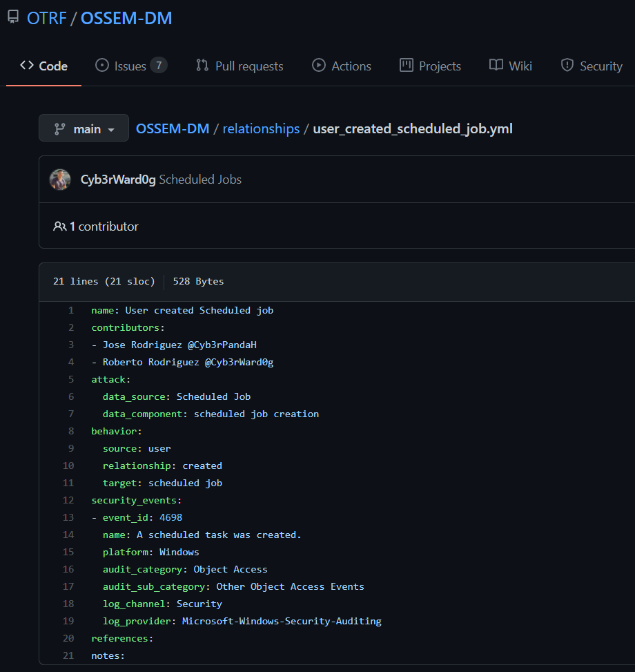
Task: Open the OTRF organization link
Action: [47, 18]
